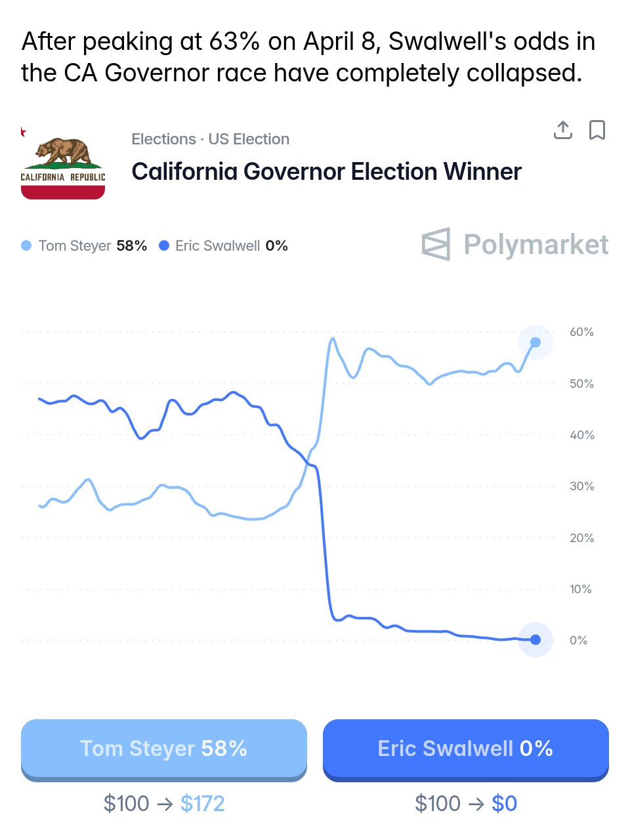This screenshot has width=630, height=840.
Task: Open the US Election category link
Action: coord(249,139)
